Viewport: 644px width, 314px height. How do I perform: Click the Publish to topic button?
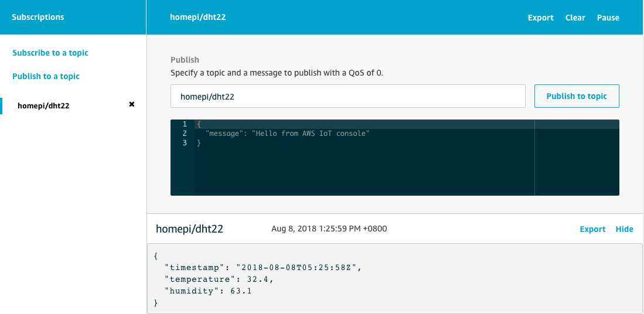pos(577,96)
